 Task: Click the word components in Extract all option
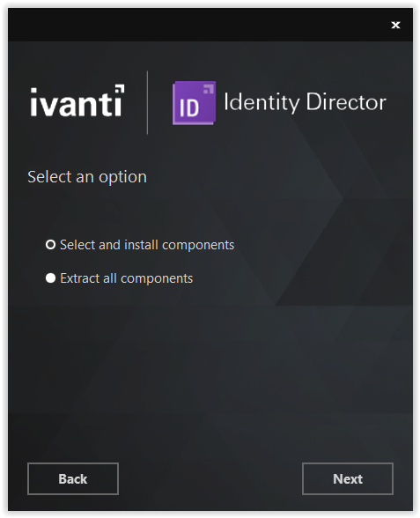click(157, 279)
